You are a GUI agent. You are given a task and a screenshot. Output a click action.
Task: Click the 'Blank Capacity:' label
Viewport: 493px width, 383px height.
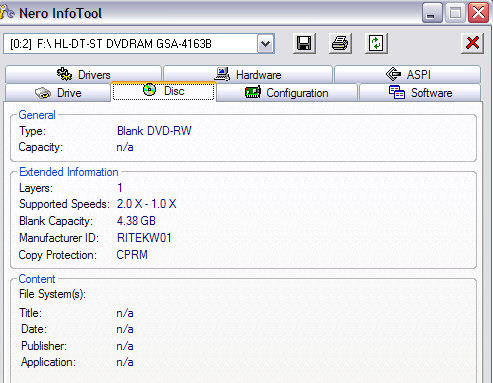[x=56, y=221]
